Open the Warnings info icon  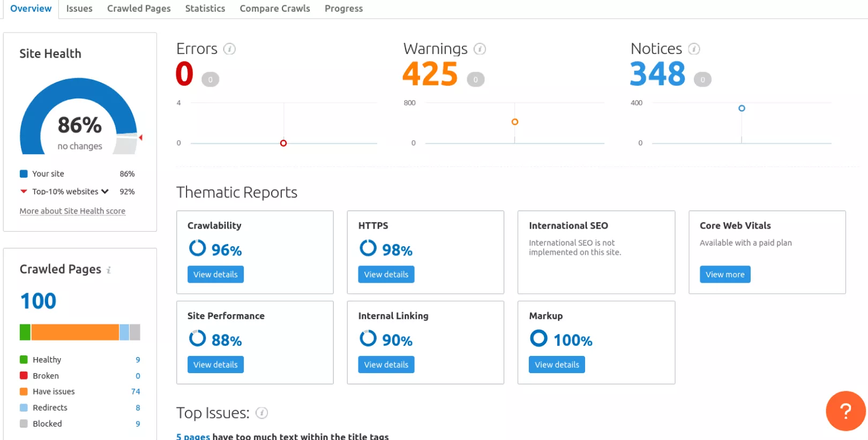(480, 49)
